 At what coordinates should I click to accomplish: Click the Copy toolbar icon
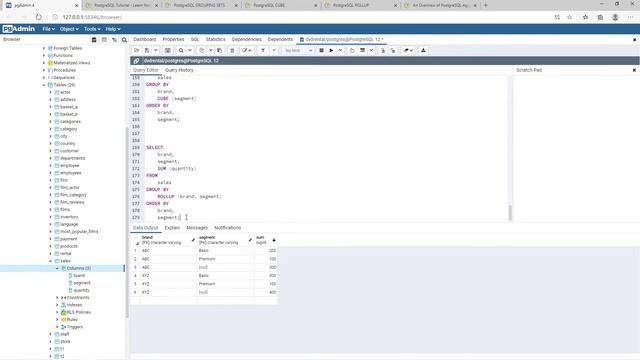coord(202,50)
